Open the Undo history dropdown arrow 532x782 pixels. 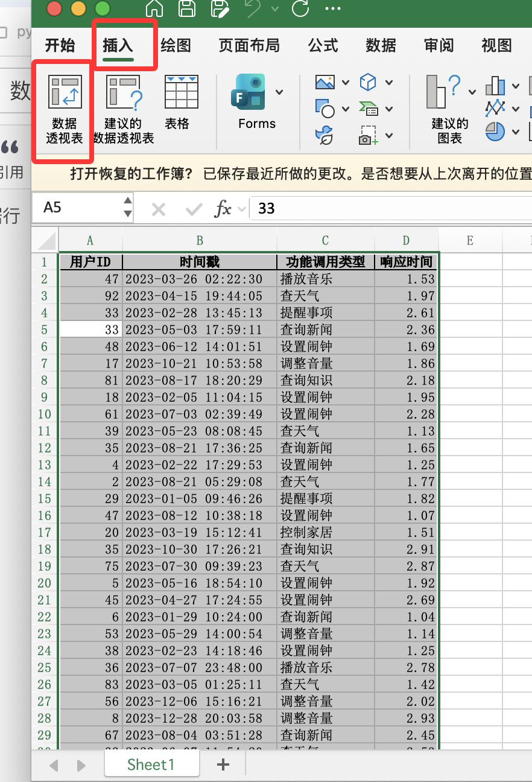pos(275,9)
